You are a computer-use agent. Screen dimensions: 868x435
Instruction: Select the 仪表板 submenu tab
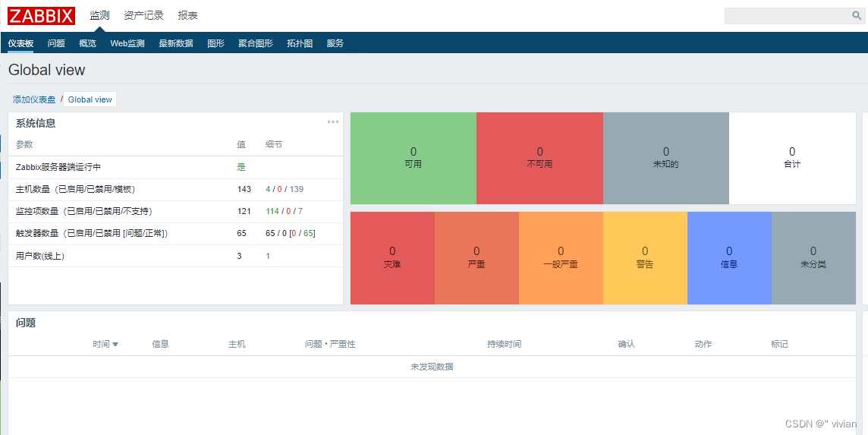(20, 43)
